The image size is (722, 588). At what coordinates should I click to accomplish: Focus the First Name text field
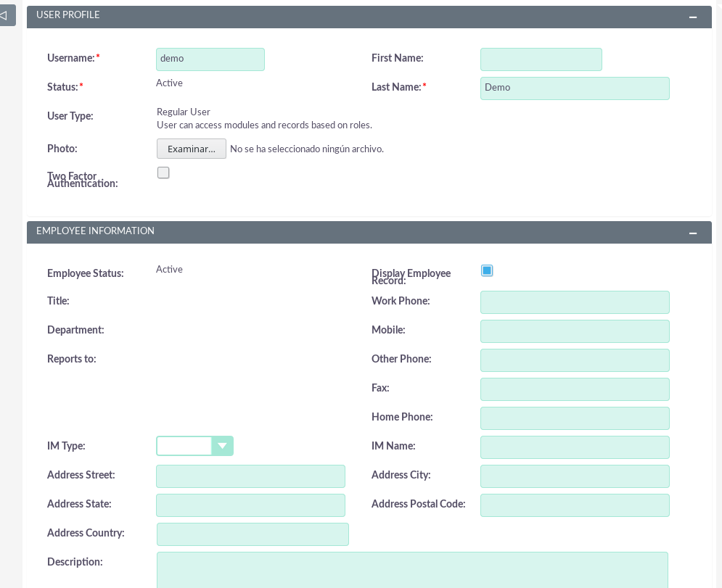pyautogui.click(x=541, y=59)
